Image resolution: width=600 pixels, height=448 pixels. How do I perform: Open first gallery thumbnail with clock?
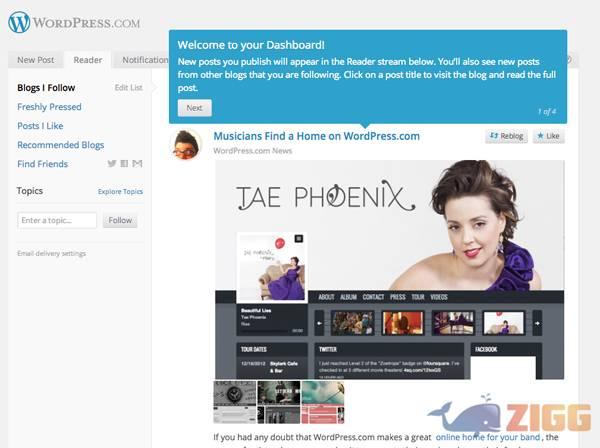(235, 402)
